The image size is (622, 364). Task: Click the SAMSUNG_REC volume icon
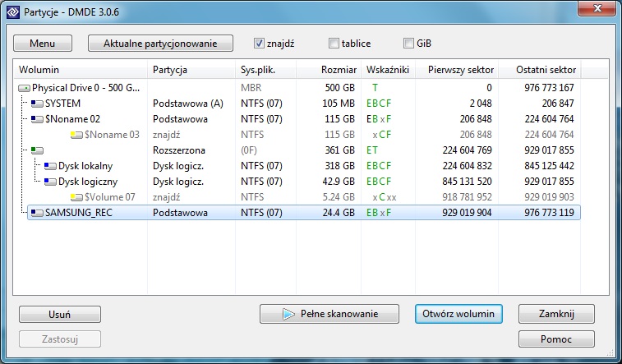pos(37,213)
